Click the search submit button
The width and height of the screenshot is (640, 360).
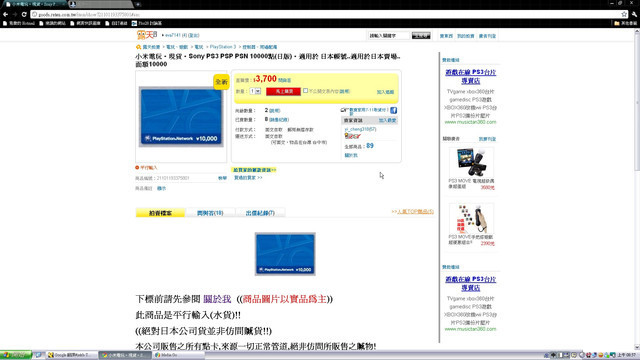(x=421, y=36)
